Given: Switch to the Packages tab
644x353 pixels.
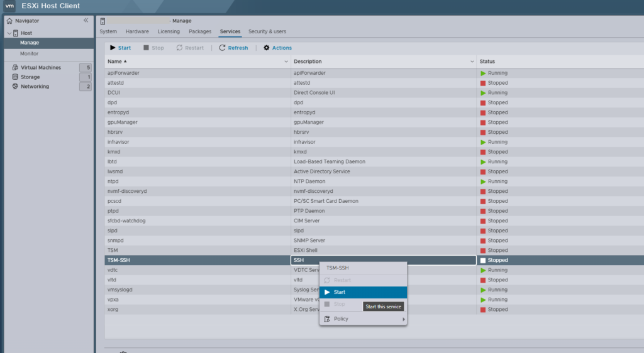Looking at the screenshot, I should [x=200, y=31].
